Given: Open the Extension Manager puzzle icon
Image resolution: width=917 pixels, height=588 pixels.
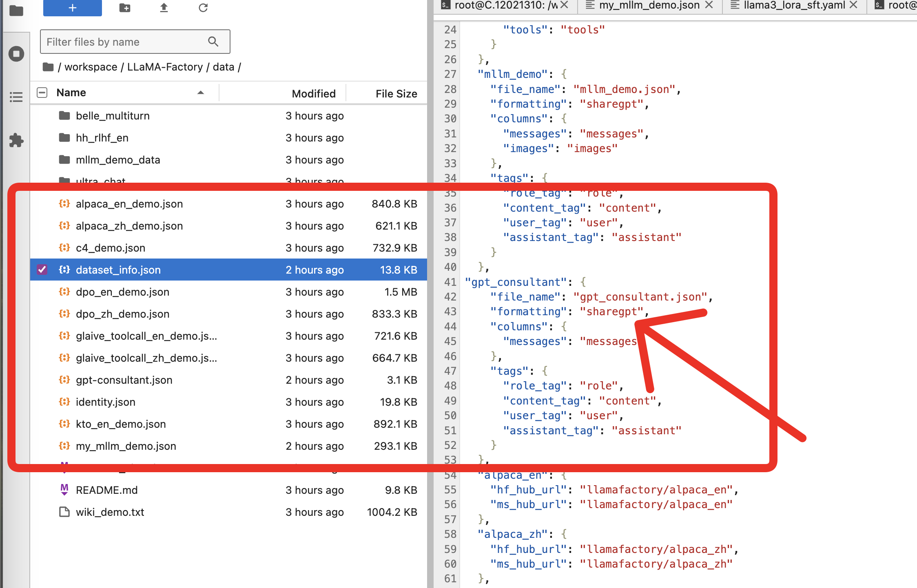Looking at the screenshot, I should click(x=16, y=140).
